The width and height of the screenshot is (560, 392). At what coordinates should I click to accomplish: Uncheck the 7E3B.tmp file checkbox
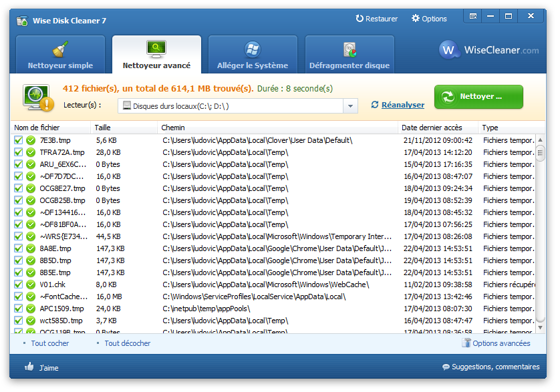[x=19, y=140]
